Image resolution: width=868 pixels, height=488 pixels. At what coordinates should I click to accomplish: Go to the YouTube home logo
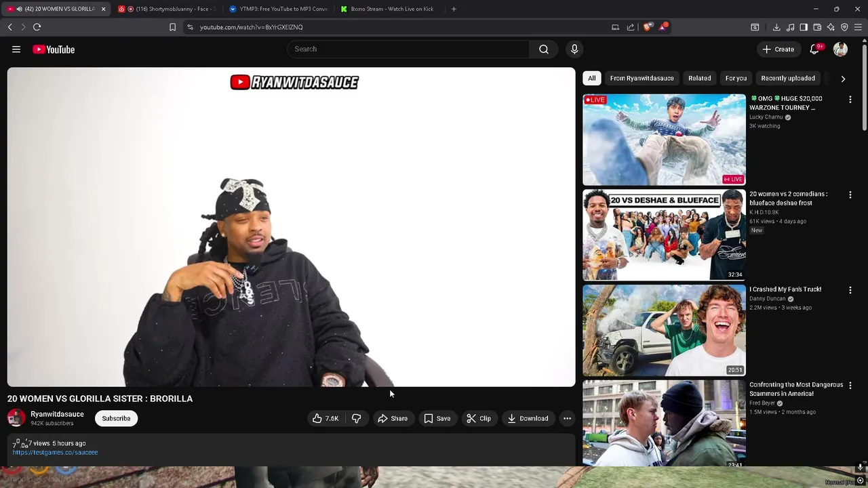[x=54, y=49]
